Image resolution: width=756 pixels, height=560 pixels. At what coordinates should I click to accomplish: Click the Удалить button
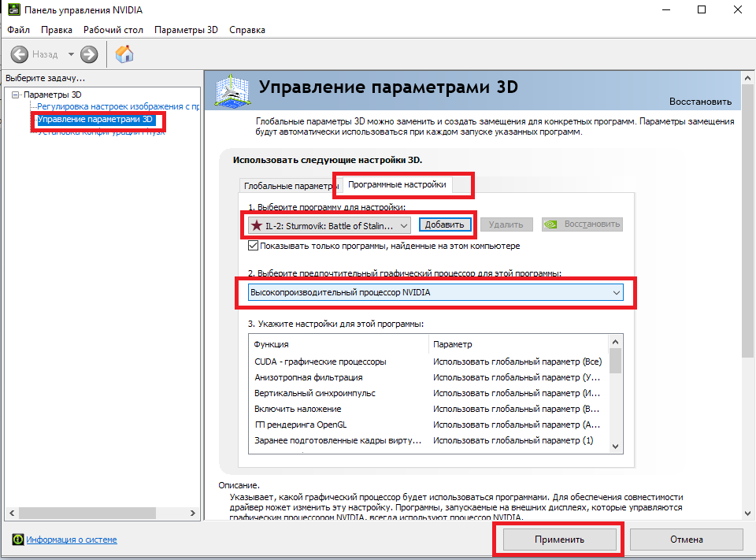point(506,224)
